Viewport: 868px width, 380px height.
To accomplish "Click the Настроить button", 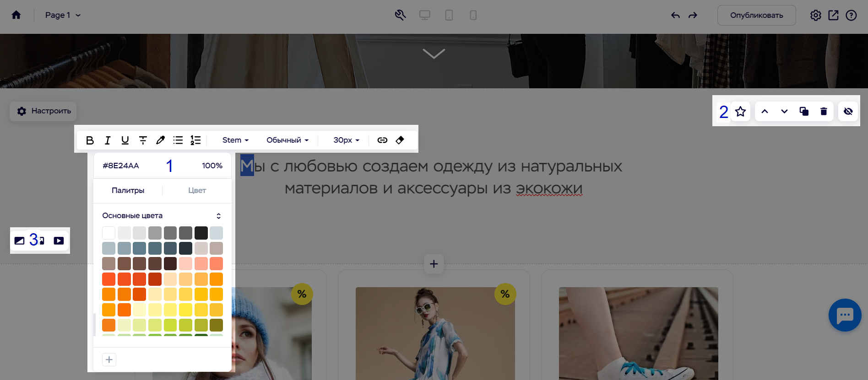I will click(x=43, y=111).
